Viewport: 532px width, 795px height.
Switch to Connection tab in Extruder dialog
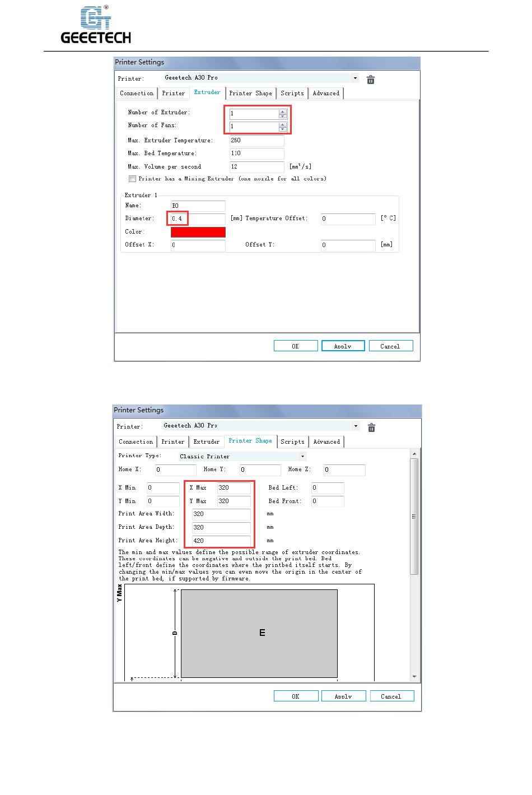pos(137,94)
